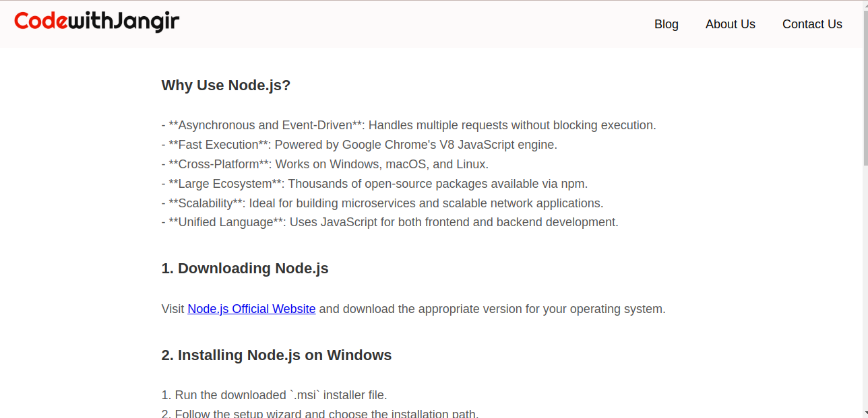Follow the Node.js Official Website link
Screen dimensions: 868x418
pyautogui.click(x=251, y=309)
